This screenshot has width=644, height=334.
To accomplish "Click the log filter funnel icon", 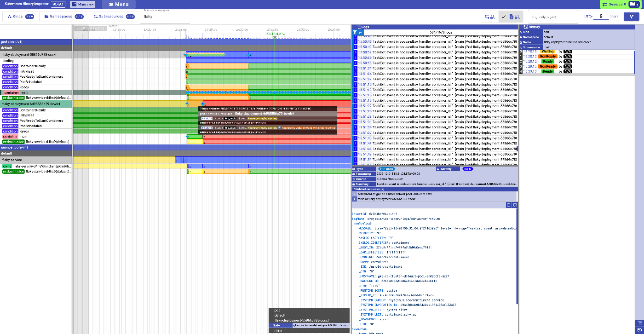I will click(x=355, y=33).
